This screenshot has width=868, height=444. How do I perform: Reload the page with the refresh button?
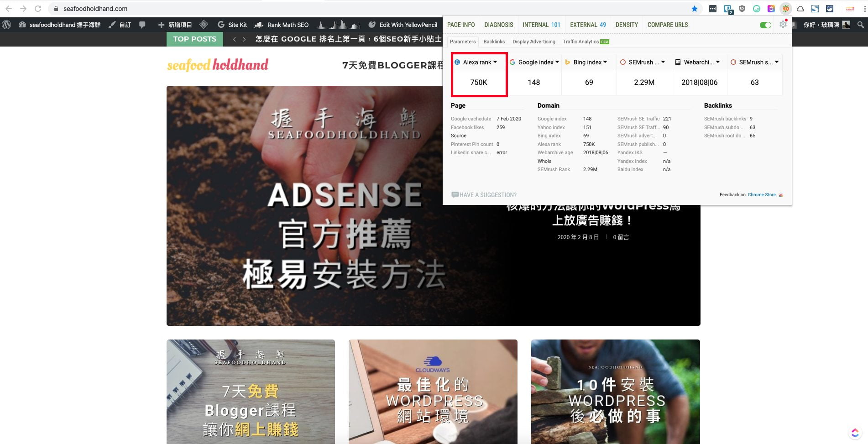tap(38, 9)
